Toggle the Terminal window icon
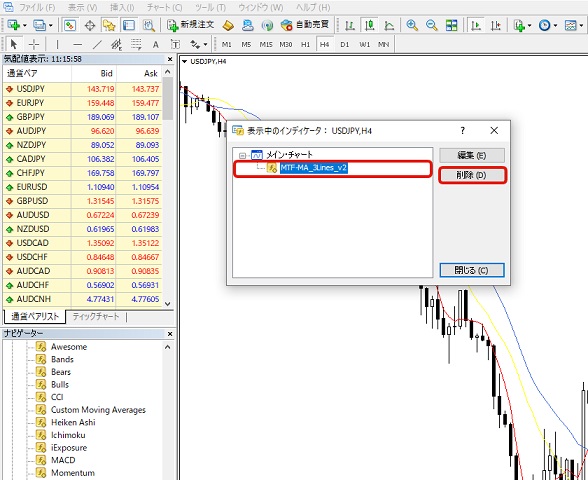Image resolution: width=588 pixels, height=480 pixels. click(x=129, y=25)
